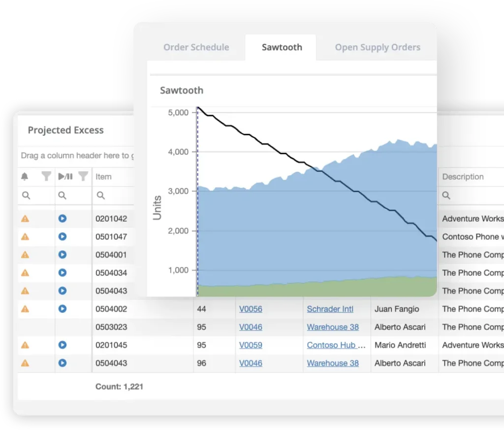Image resolution: width=504 pixels, height=430 pixels.
Task: Open the Contoso Hub link
Action: click(x=336, y=345)
